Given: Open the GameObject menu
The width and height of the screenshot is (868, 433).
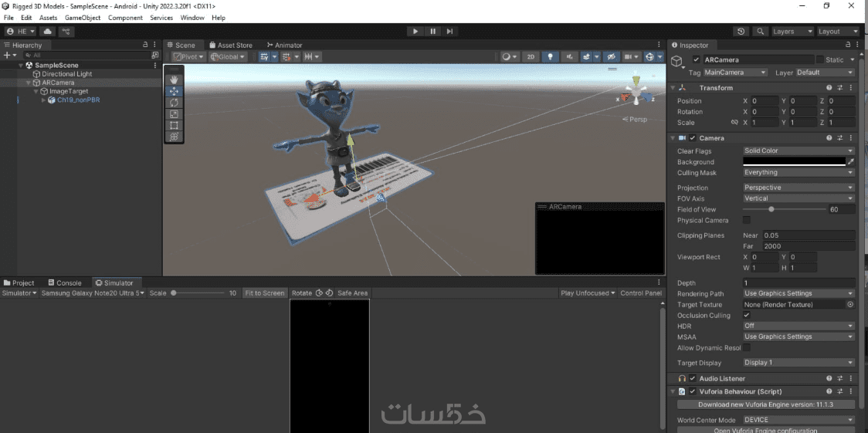Looking at the screenshot, I should coord(83,18).
